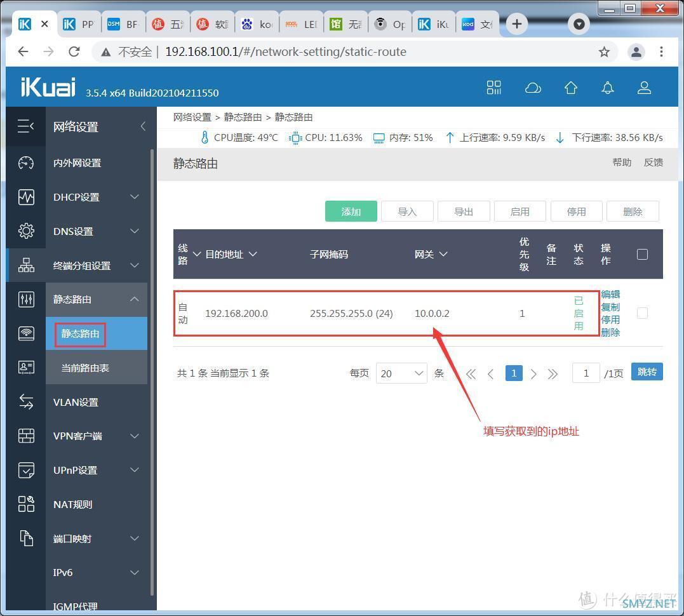Viewport: 684px width, 616px height.
Task: Expand the VPN客户端 submenu
Action: [x=135, y=436]
